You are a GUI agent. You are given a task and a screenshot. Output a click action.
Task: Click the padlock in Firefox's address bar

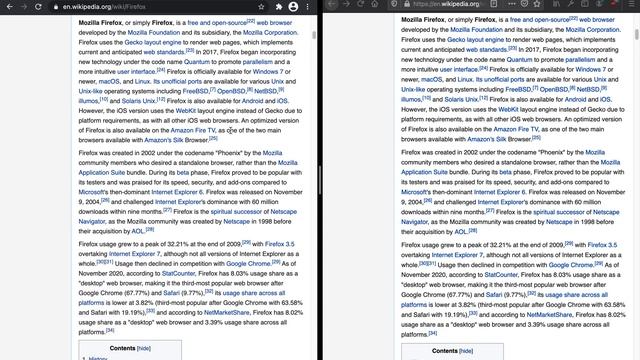(407, 4)
